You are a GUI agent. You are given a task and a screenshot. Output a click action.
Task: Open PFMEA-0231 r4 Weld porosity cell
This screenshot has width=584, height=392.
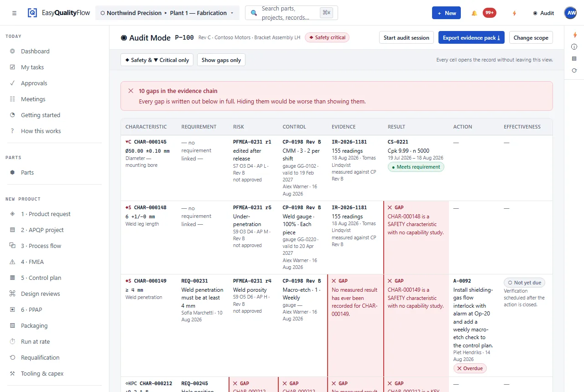click(253, 325)
